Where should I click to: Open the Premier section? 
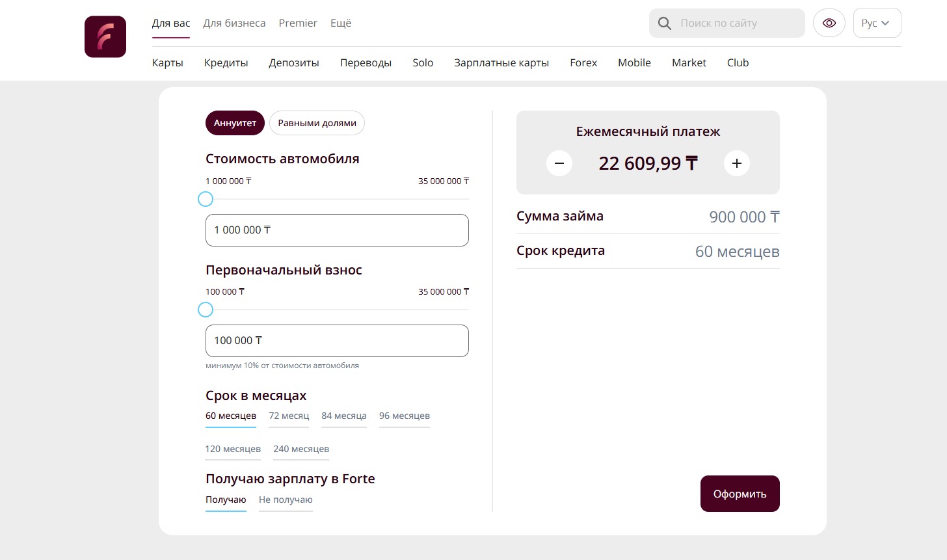298,23
